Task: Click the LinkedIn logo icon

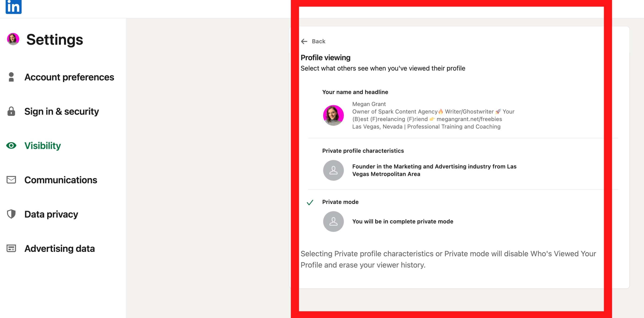Action: (13, 7)
